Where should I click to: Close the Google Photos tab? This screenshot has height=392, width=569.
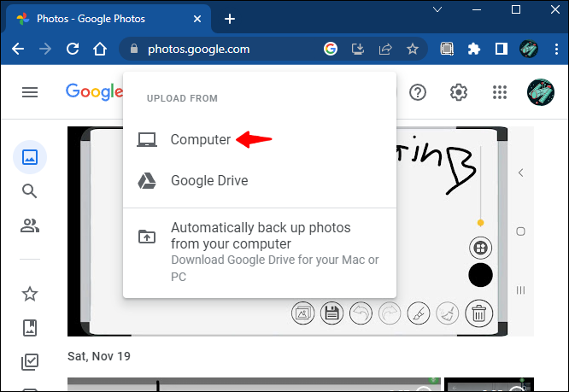tap(197, 19)
